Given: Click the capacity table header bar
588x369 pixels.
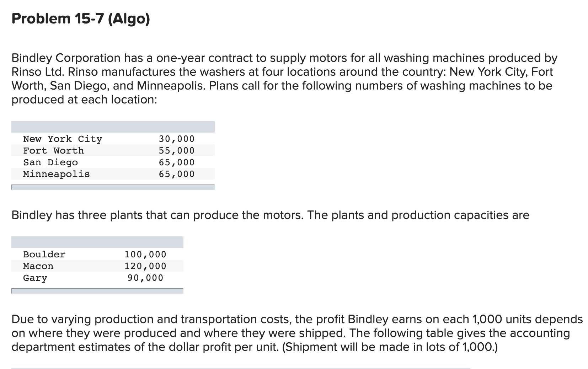Looking at the screenshot, I should pyautogui.click(x=97, y=242).
